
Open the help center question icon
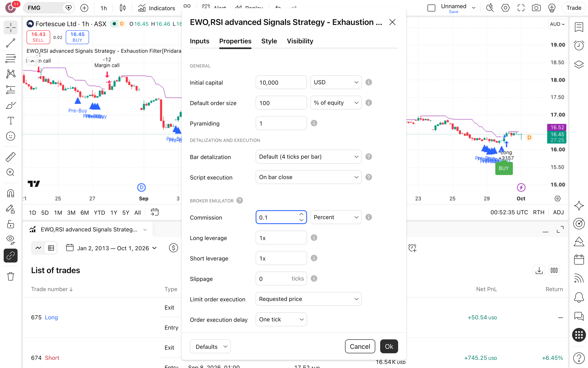coord(579,358)
